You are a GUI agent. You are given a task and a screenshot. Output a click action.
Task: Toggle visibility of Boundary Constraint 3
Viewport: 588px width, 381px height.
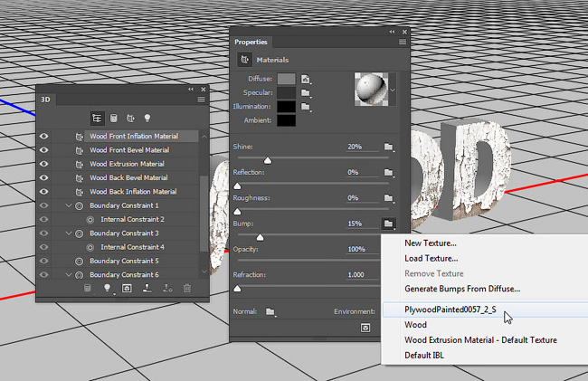(44, 233)
